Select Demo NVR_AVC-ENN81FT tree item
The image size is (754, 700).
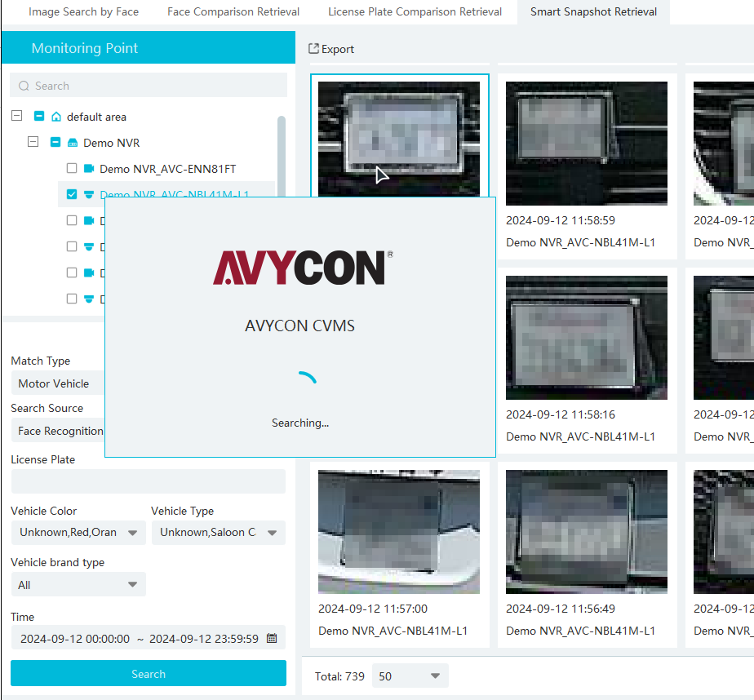[x=168, y=169]
